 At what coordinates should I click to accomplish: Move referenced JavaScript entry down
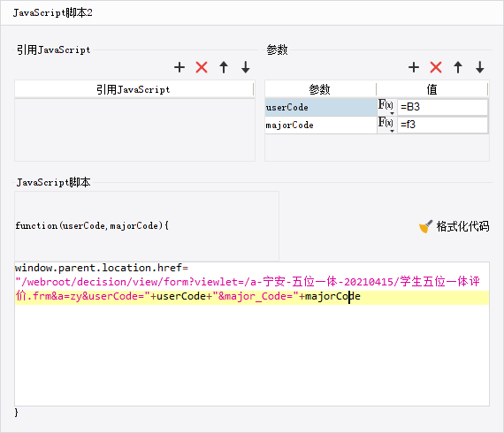pos(246,67)
